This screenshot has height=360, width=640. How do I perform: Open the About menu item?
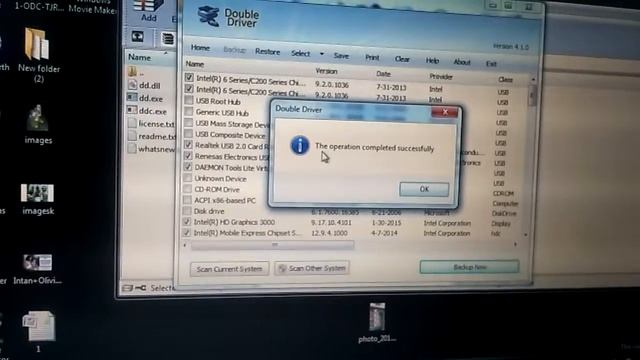pyautogui.click(x=462, y=62)
